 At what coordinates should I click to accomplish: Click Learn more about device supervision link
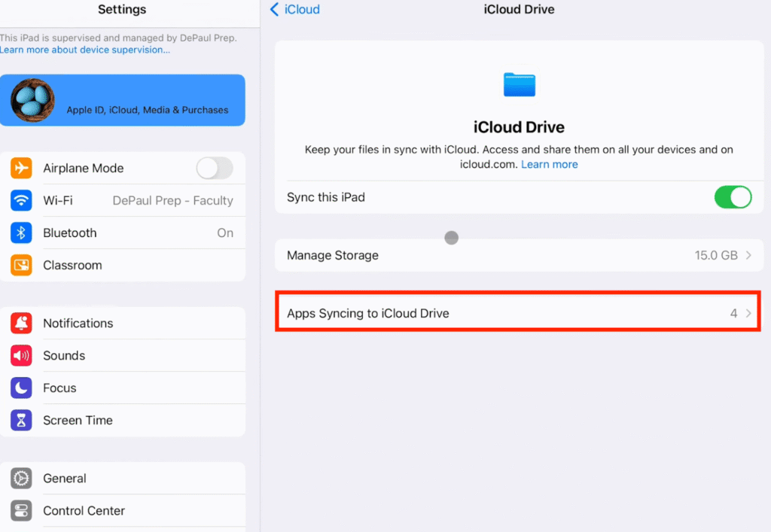coord(85,50)
